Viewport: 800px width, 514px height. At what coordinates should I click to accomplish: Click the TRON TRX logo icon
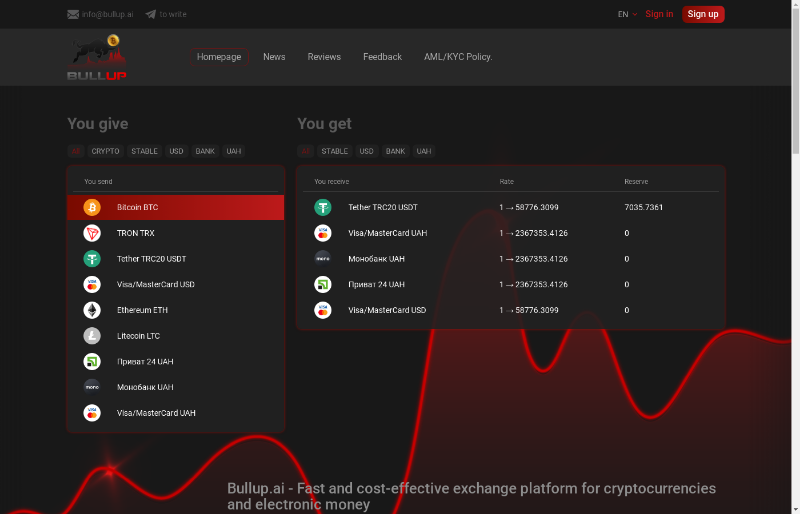tap(92, 233)
